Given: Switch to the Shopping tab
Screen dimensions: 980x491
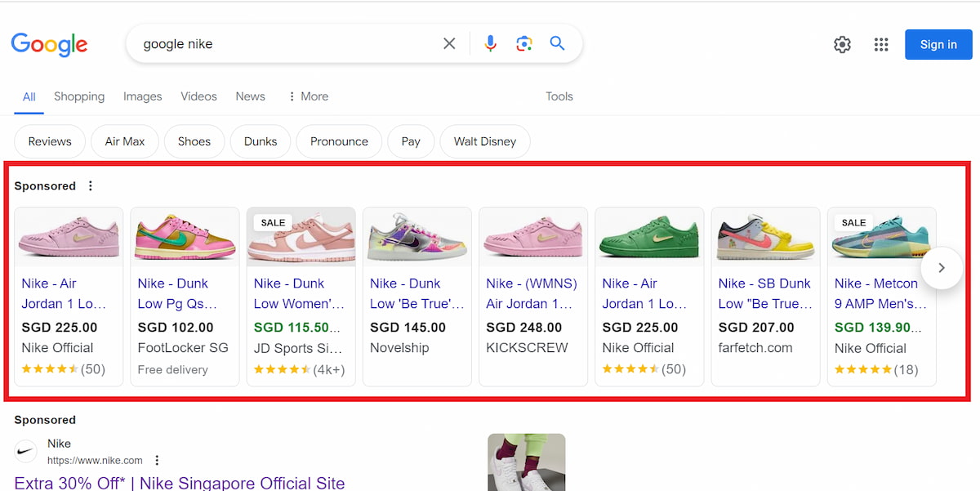Looking at the screenshot, I should pos(79,96).
